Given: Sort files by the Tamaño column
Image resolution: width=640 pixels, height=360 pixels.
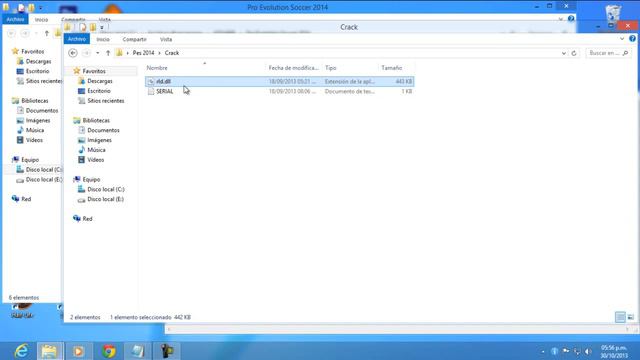Looking at the screenshot, I should [391, 68].
